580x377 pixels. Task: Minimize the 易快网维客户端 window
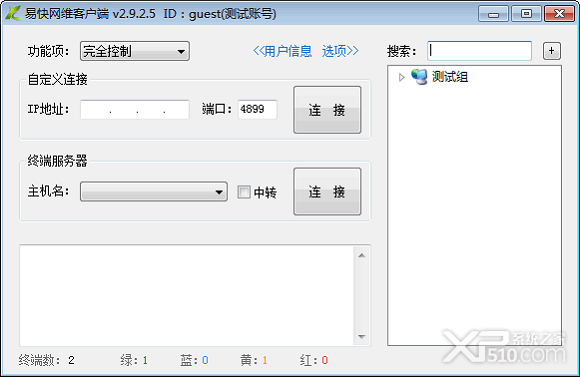(493, 14)
